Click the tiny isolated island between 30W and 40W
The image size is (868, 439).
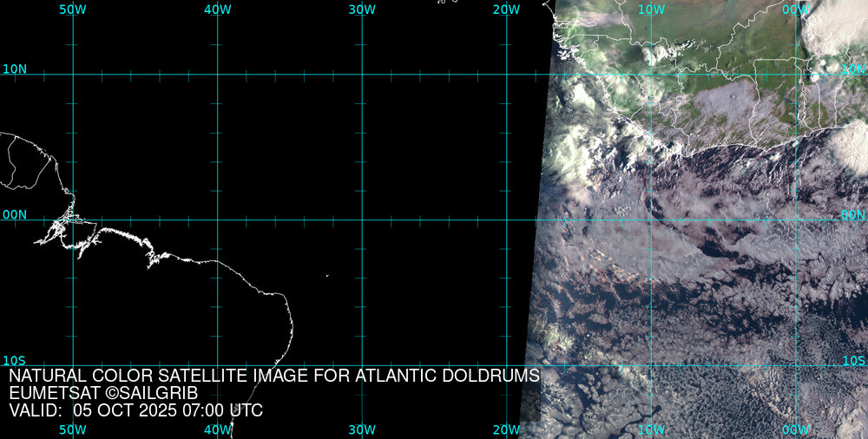pos(327,276)
